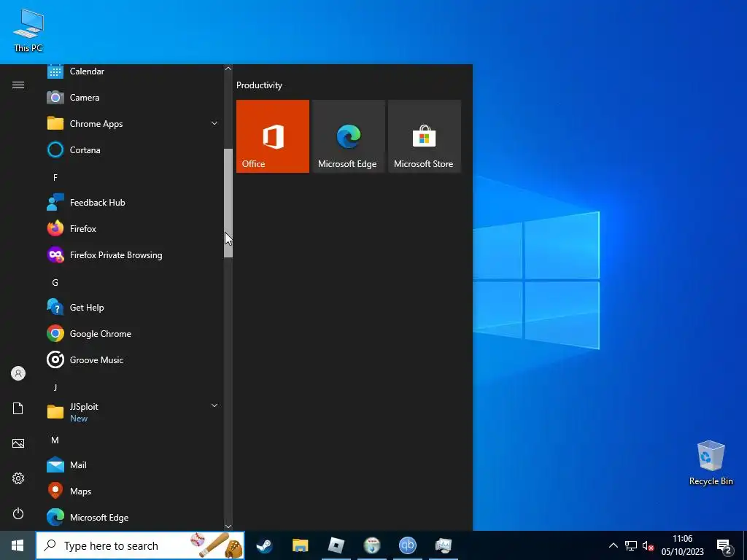The height and width of the screenshot is (560, 747).
Task: Expand the JJSploit folder
Action: point(133,412)
